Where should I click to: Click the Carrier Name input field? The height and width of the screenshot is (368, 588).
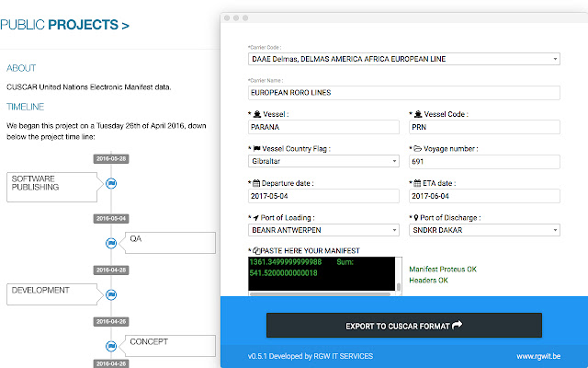404,93
